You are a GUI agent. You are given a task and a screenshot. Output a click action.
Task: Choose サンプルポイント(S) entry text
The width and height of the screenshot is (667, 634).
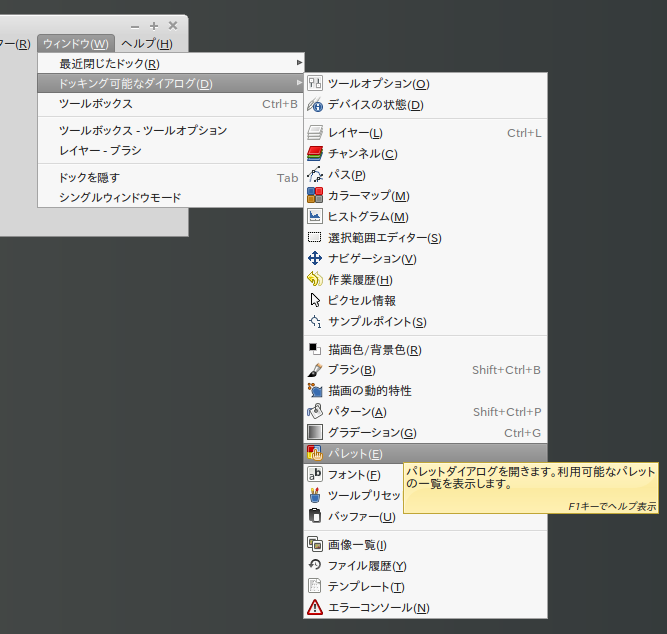click(377, 321)
